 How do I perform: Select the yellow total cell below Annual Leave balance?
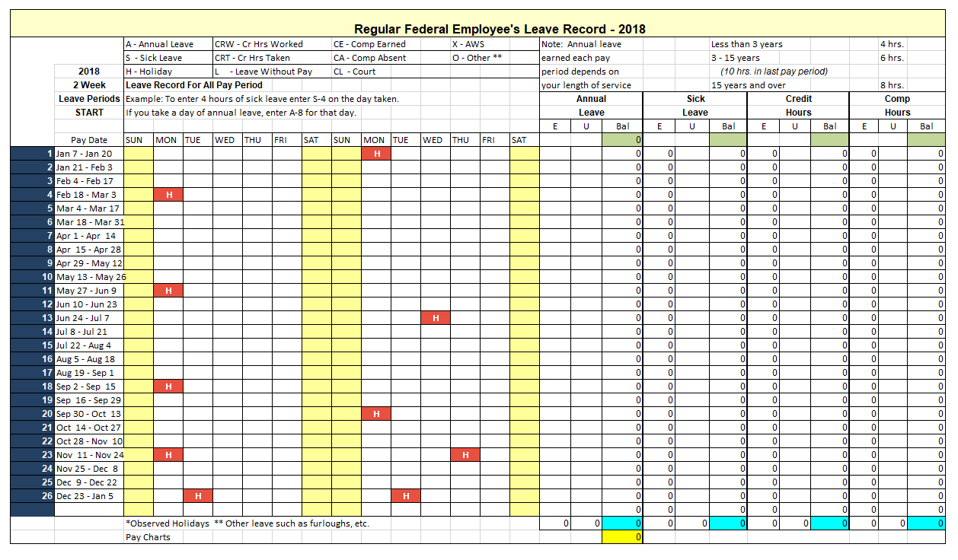pyautogui.click(x=622, y=537)
